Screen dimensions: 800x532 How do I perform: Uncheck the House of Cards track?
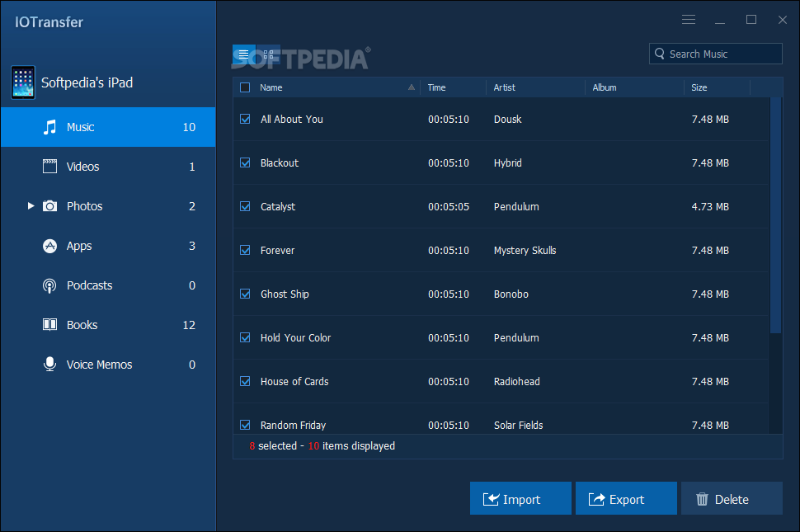(x=245, y=381)
